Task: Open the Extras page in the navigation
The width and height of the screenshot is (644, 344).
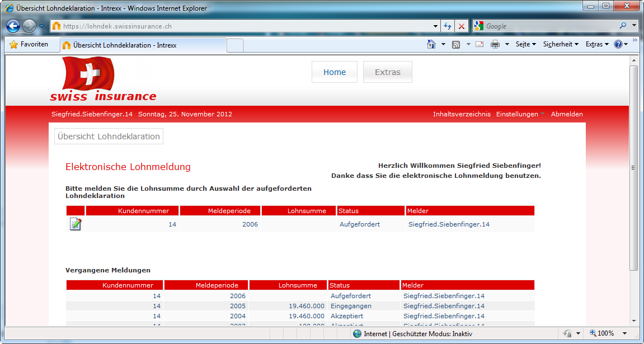Action: pos(387,72)
